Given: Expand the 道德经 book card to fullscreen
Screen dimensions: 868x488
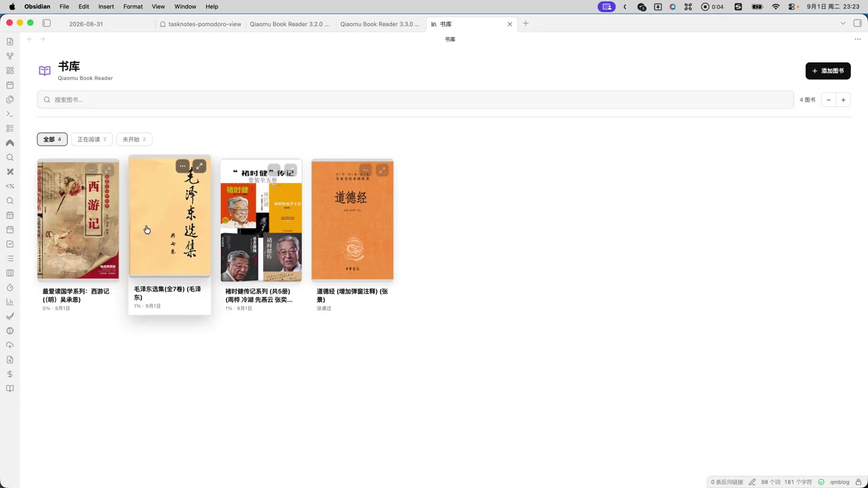Looking at the screenshot, I should (x=382, y=170).
